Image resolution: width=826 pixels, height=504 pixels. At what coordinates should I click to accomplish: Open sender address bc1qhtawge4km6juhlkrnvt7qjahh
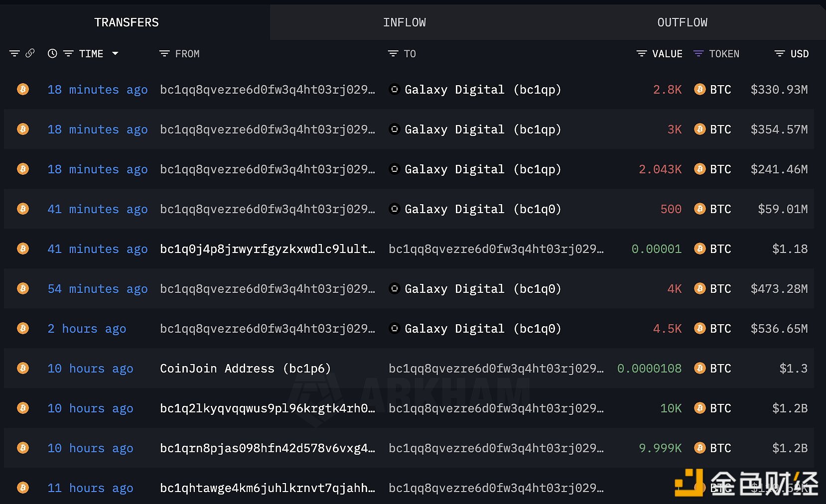[268, 488]
